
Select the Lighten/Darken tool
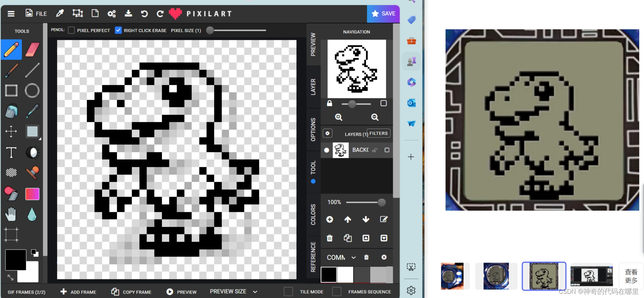tap(33, 152)
